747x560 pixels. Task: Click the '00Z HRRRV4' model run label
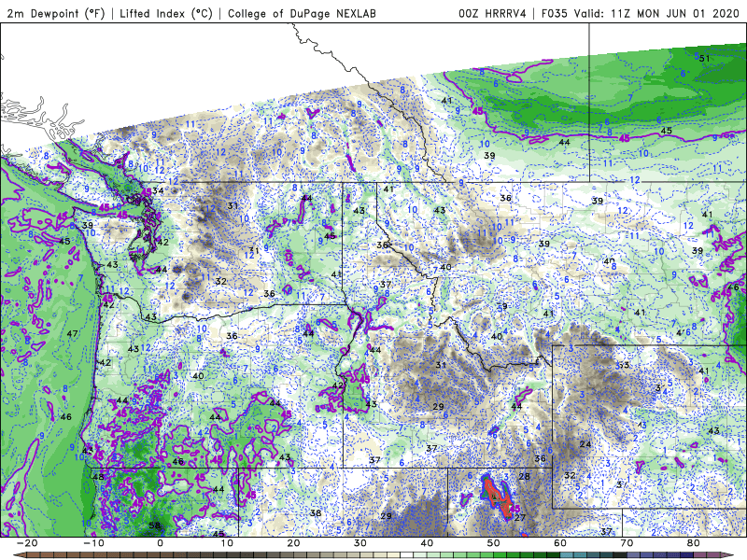point(493,13)
